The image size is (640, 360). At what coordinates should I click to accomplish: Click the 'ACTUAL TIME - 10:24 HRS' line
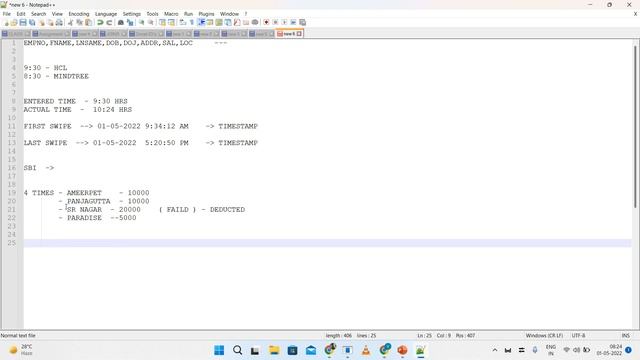pos(78,109)
